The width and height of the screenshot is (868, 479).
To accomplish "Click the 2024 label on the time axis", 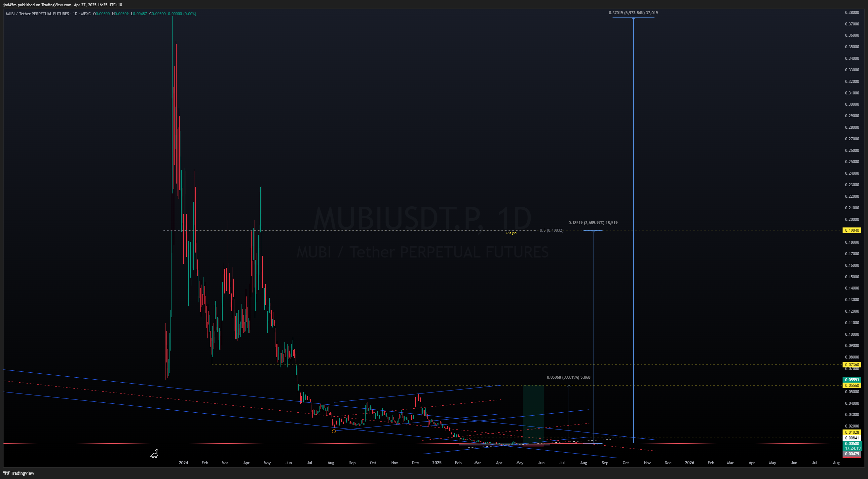I will coord(183,463).
